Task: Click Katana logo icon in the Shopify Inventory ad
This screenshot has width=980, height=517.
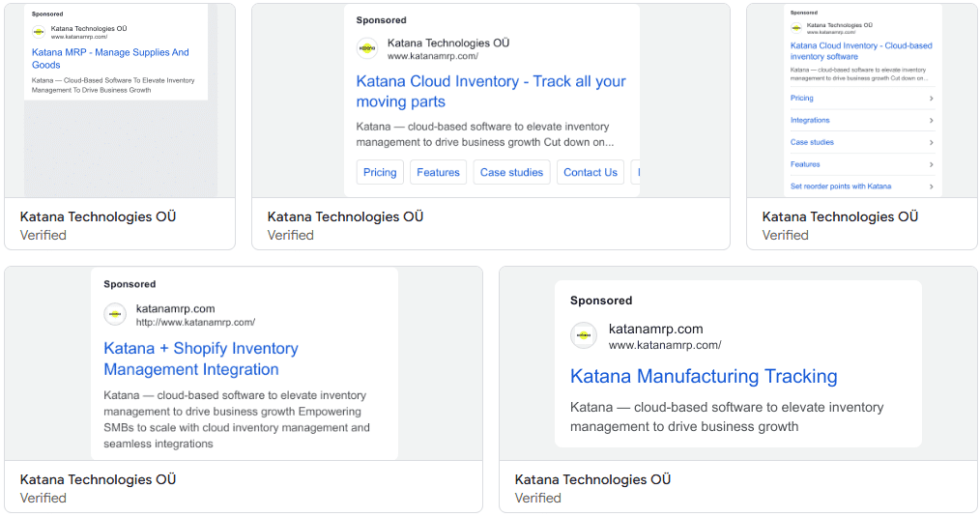Action: point(115,314)
